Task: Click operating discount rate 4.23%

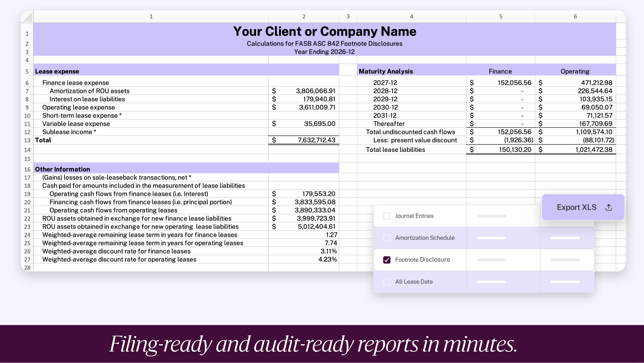Action: [x=328, y=260]
